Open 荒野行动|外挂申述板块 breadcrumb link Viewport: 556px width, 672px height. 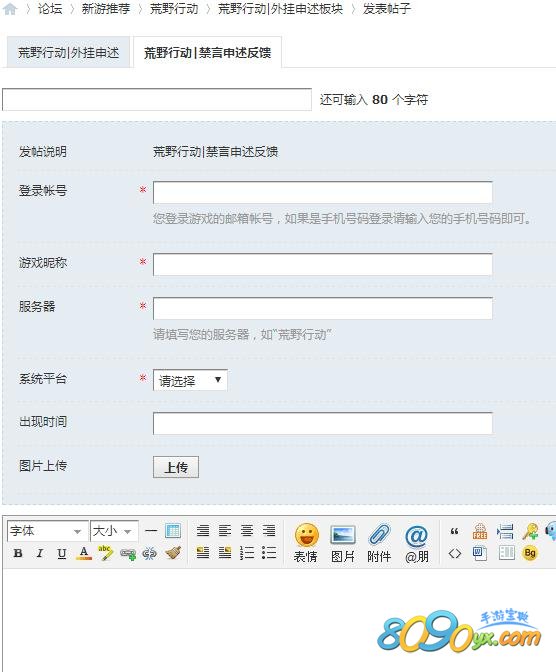point(280,9)
